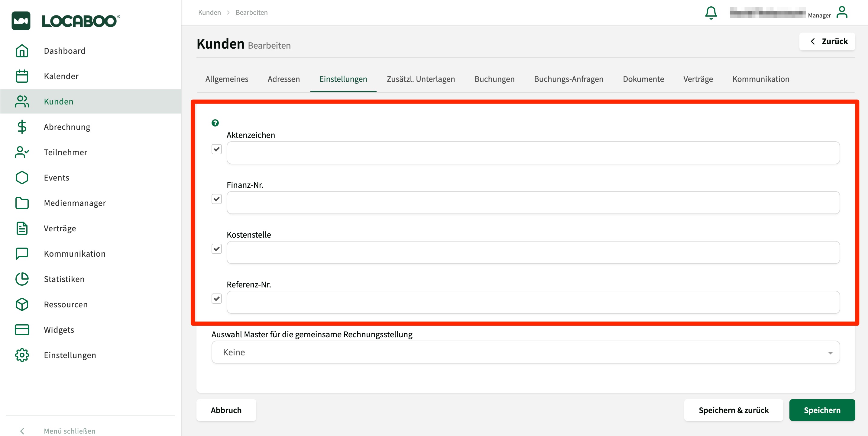The width and height of the screenshot is (868, 436).
Task: Open Dashboard via the home icon
Action: (x=22, y=51)
